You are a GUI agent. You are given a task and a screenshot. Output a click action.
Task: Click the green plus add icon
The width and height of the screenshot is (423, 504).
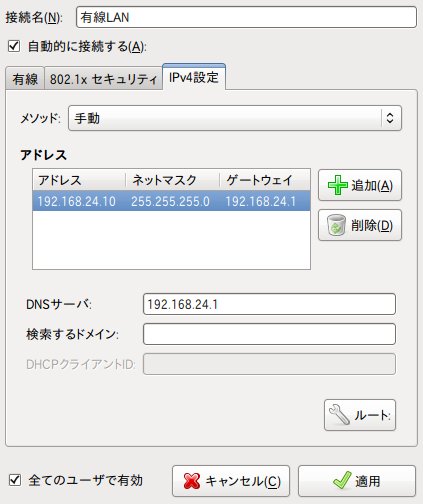coord(338,185)
